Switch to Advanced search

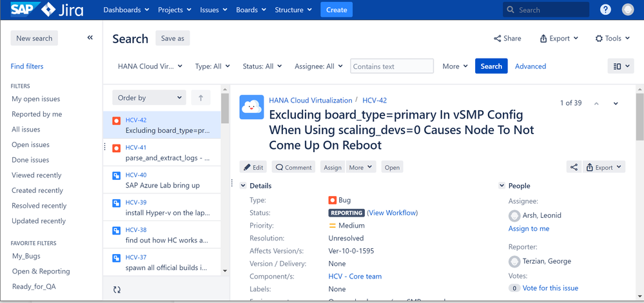(531, 66)
